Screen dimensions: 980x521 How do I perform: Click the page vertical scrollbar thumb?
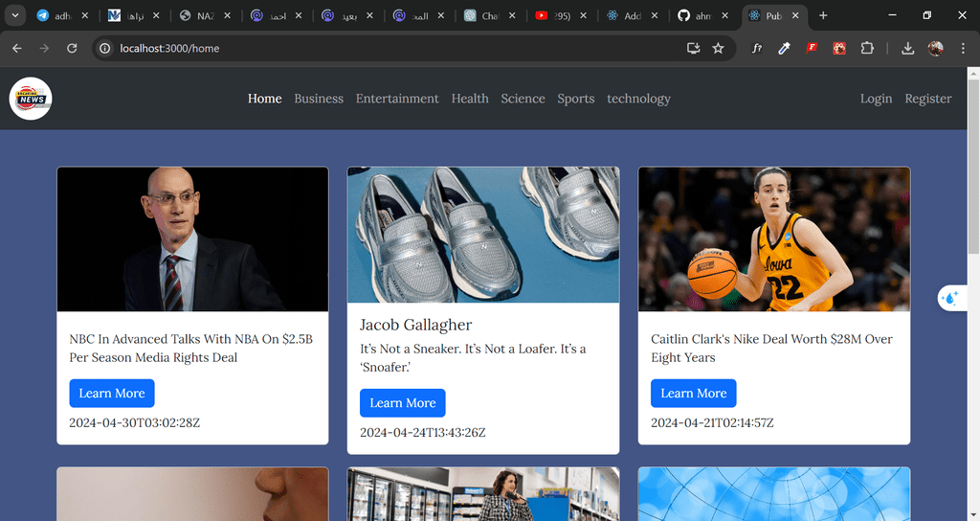tap(973, 166)
